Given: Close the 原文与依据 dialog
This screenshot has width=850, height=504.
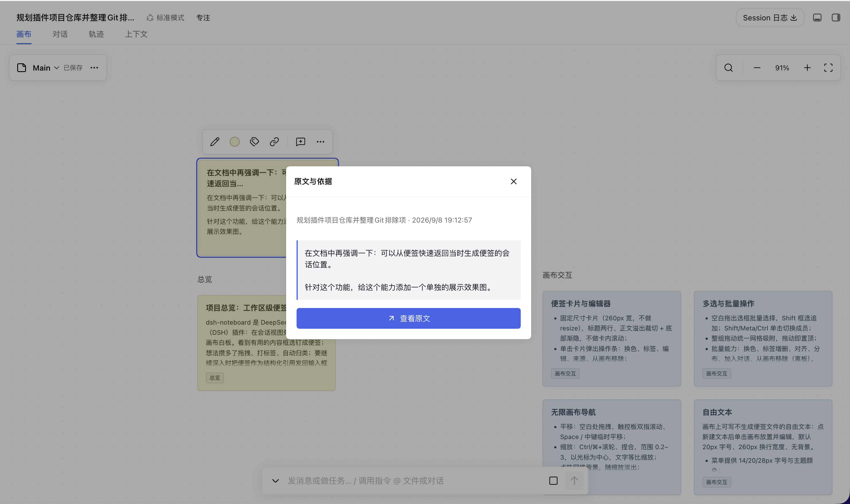Looking at the screenshot, I should pos(513,181).
